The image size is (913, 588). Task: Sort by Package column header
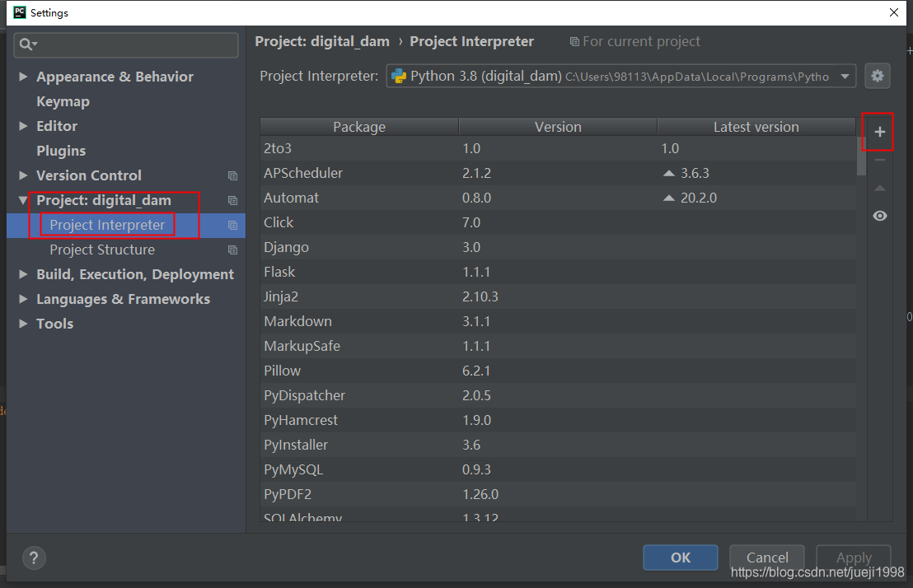tap(359, 127)
